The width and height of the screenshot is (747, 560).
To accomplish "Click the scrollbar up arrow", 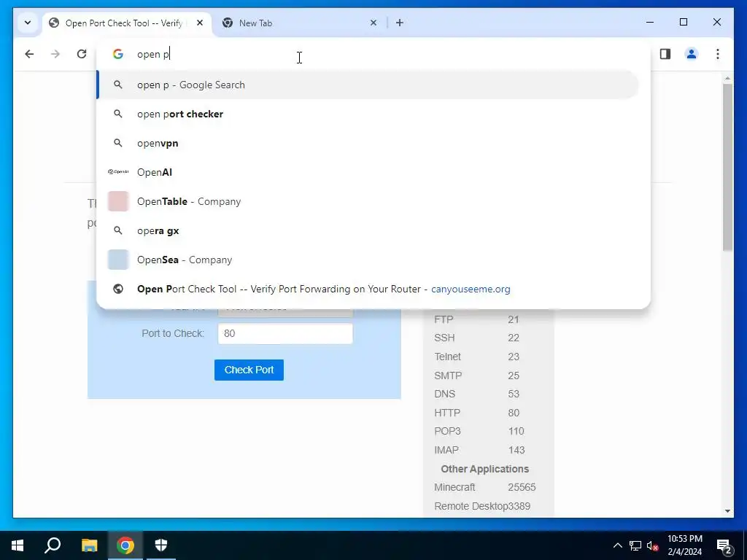I will point(727,78).
